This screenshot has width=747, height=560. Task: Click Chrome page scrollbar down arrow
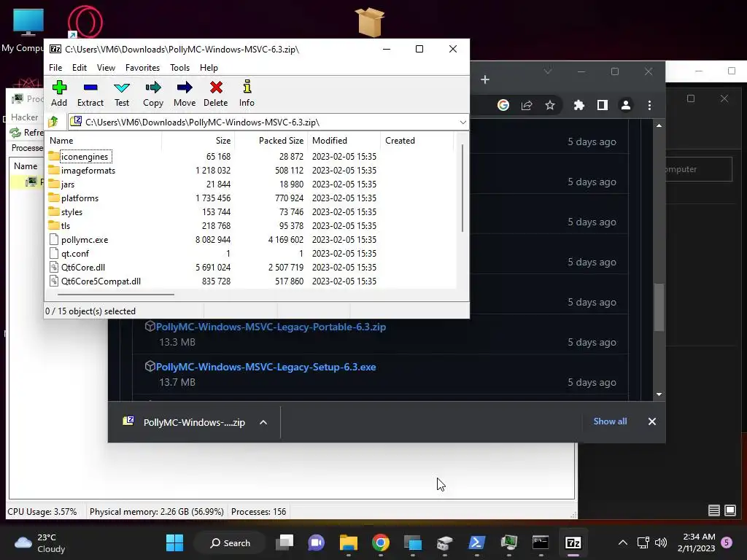pos(659,394)
